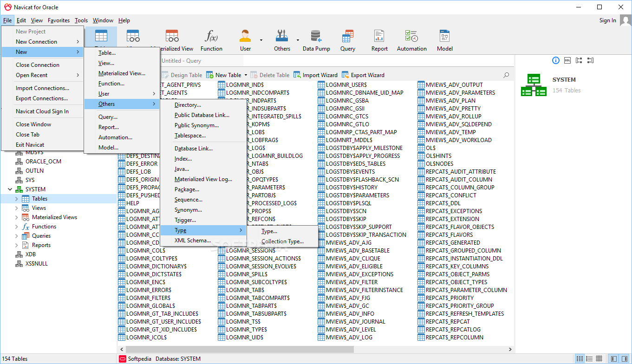Pick Query... from the New submenu
This screenshot has width=632, height=364.
pyautogui.click(x=122, y=117)
